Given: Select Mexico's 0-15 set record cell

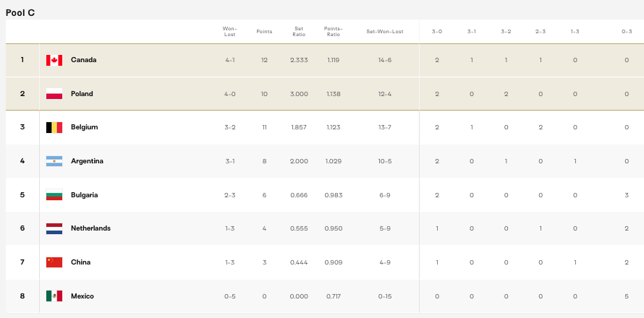Looking at the screenshot, I should point(385,296).
